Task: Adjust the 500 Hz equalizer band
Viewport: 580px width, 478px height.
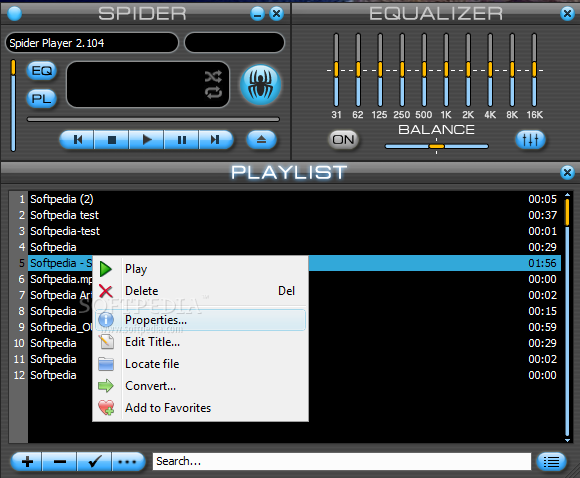Action: (x=424, y=70)
